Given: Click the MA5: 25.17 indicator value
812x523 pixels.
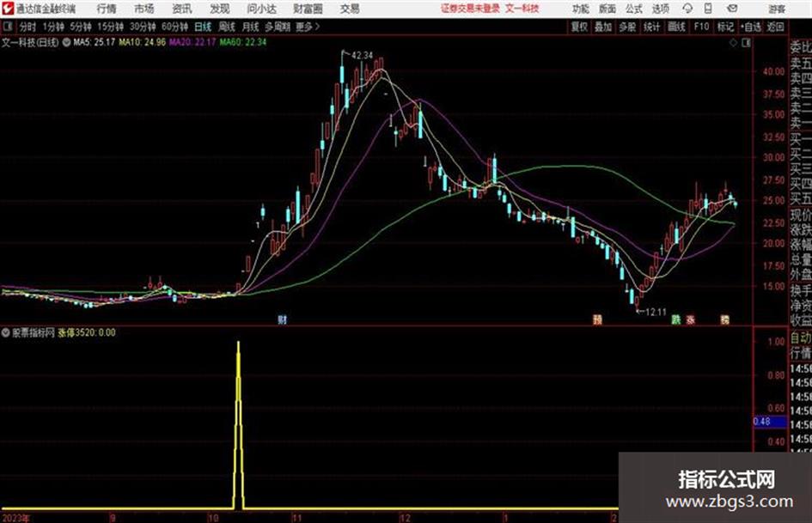Looking at the screenshot, I should click(94, 42).
